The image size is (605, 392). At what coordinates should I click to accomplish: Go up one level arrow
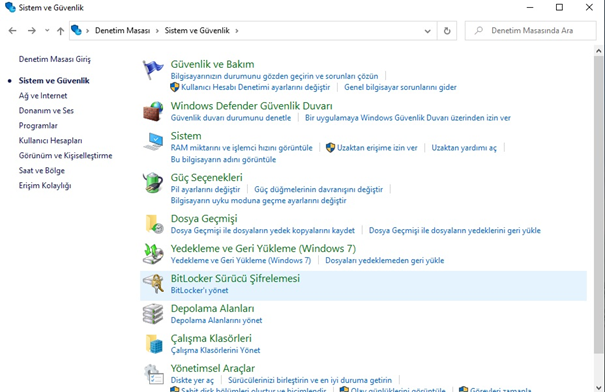[x=60, y=31]
